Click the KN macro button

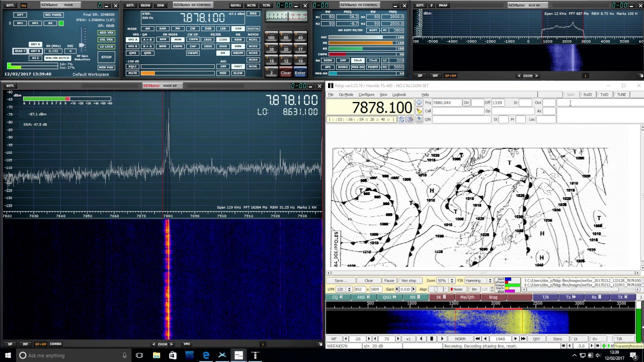[415, 297]
